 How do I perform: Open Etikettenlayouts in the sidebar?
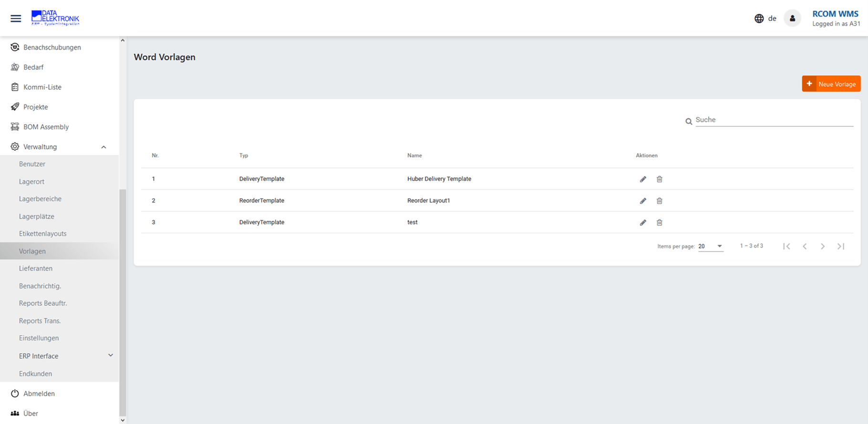tap(42, 234)
